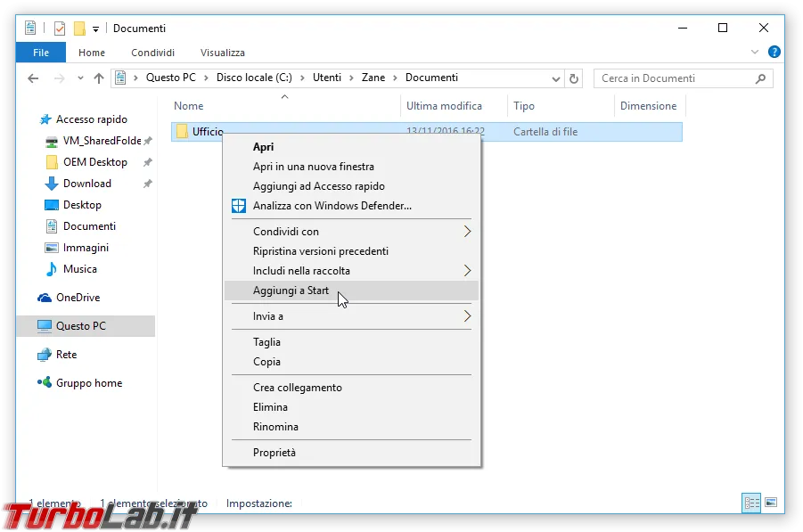
Task: Click the New folder icon in title bar
Action: click(x=79, y=29)
